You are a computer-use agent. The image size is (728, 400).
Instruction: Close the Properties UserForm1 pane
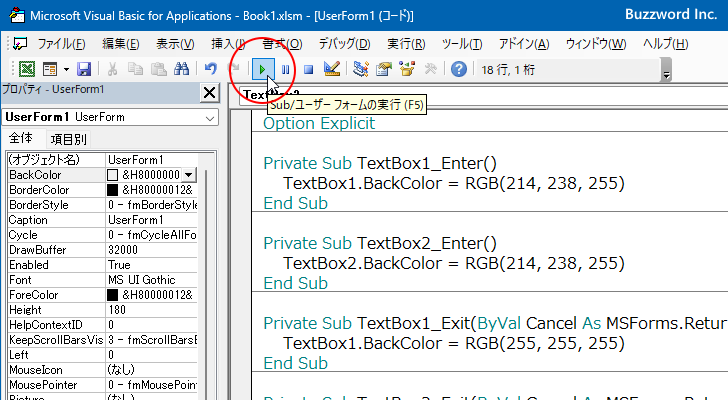coord(209,93)
